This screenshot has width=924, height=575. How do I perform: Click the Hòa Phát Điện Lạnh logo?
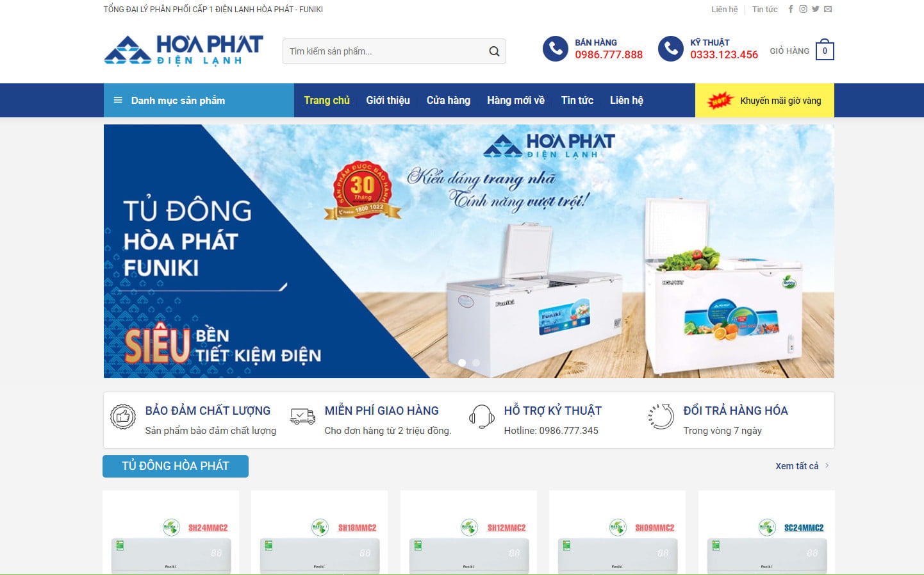(184, 51)
